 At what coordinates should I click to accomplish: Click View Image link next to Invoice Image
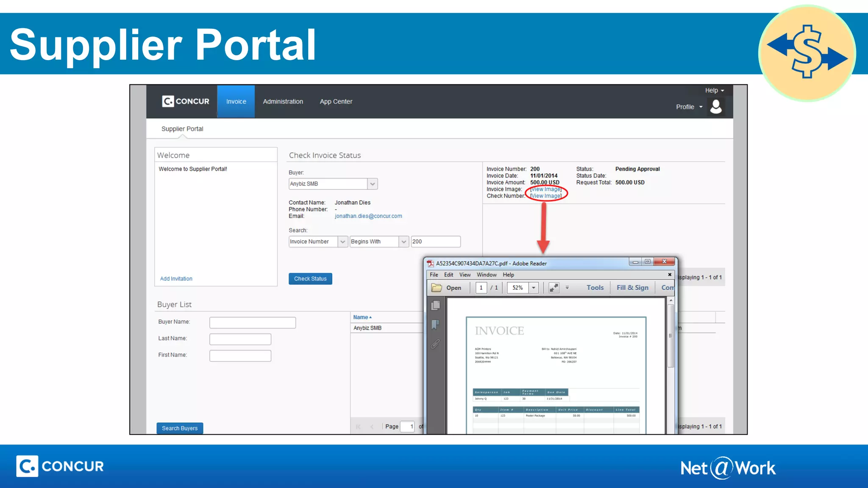[546, 189]
